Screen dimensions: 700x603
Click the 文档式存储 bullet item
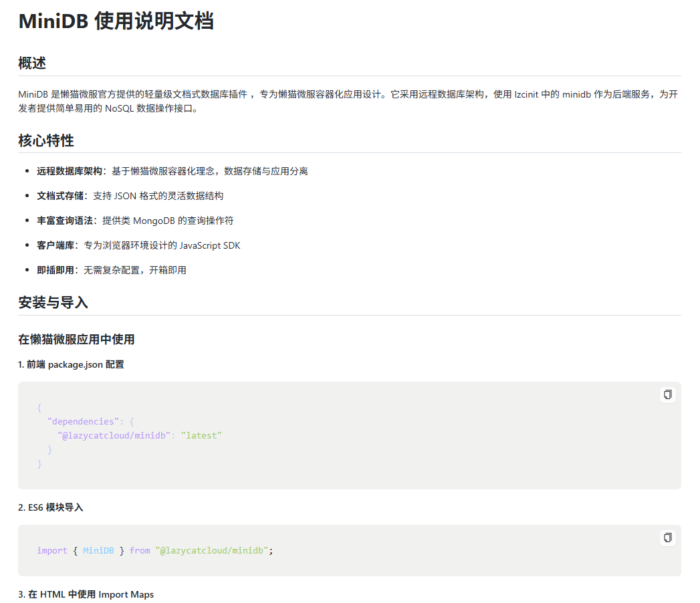[x=130, y=196]
